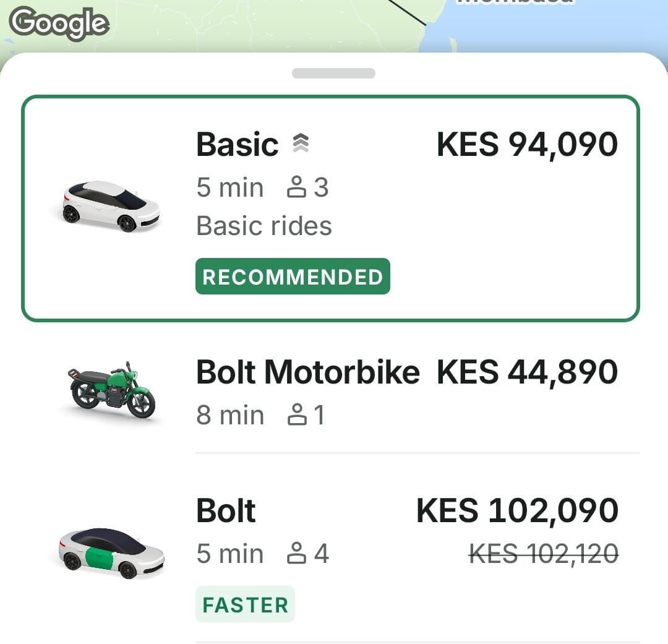The image size is (668, 644).
Task: Tap the Bolt car with green door
Action: coord(111,553)
